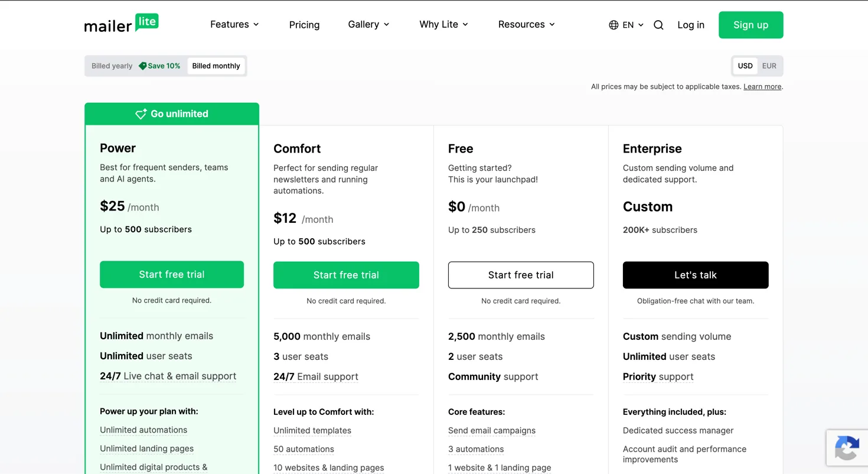Screen dimensions: 868x474
Task: Click 24/7 Email support in Comfort plan
Action: 316,376
